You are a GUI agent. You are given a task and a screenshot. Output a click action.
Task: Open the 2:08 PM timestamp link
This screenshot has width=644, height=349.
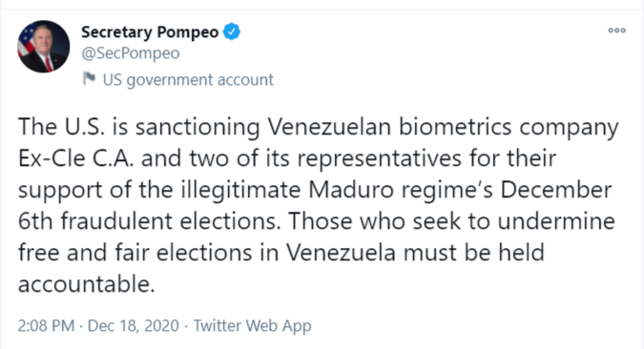pos(46,325)
